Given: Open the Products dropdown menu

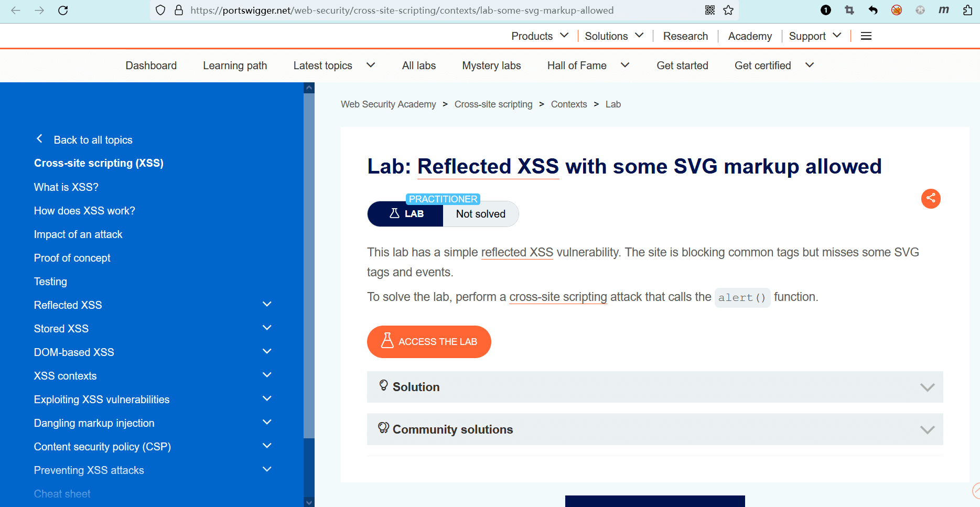Looking at the screenshot, I should (x=540, y=36).
